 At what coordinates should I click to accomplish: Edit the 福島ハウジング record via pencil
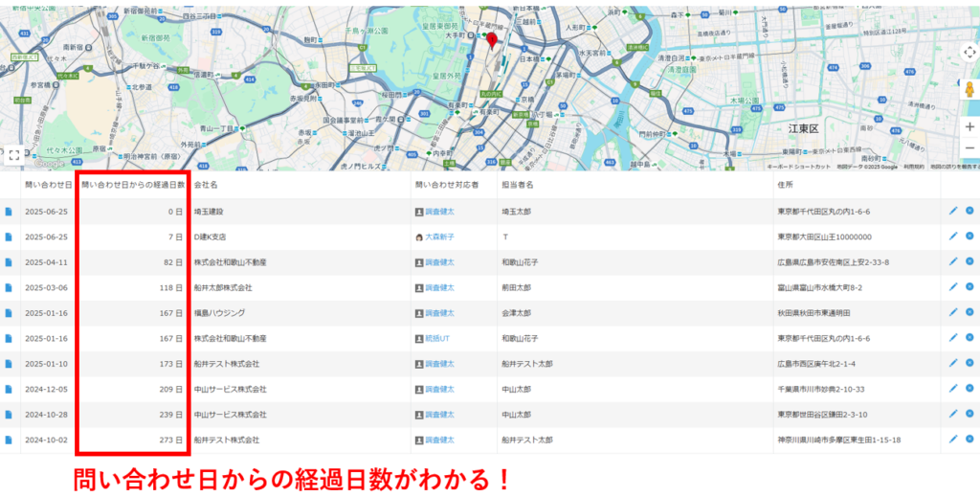click(953, 312)
